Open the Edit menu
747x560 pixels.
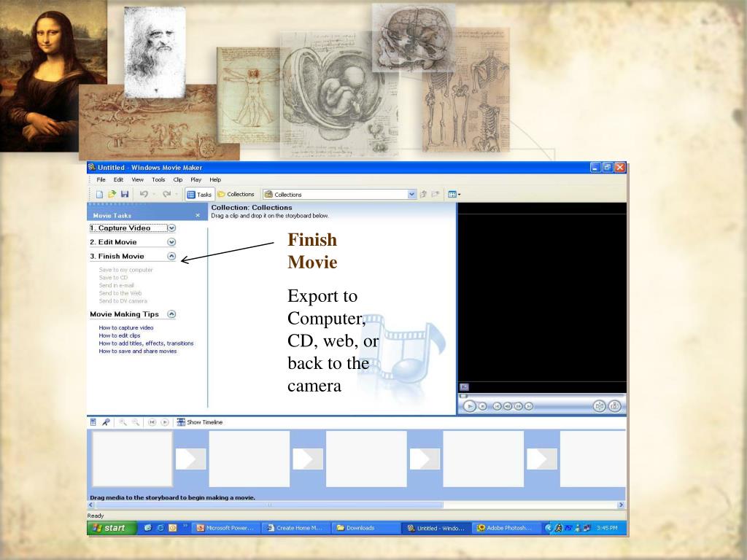(118, 180)
